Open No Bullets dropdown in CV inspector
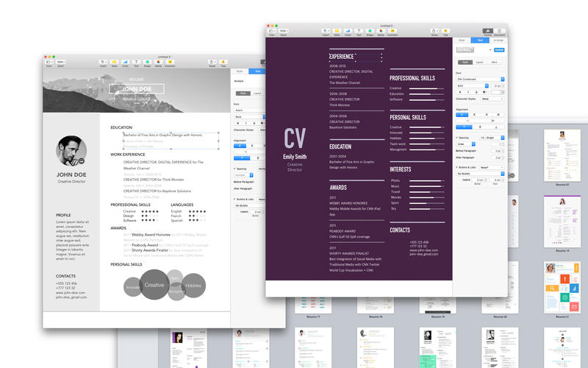588x368 pixels. click(x=480, y=174)
